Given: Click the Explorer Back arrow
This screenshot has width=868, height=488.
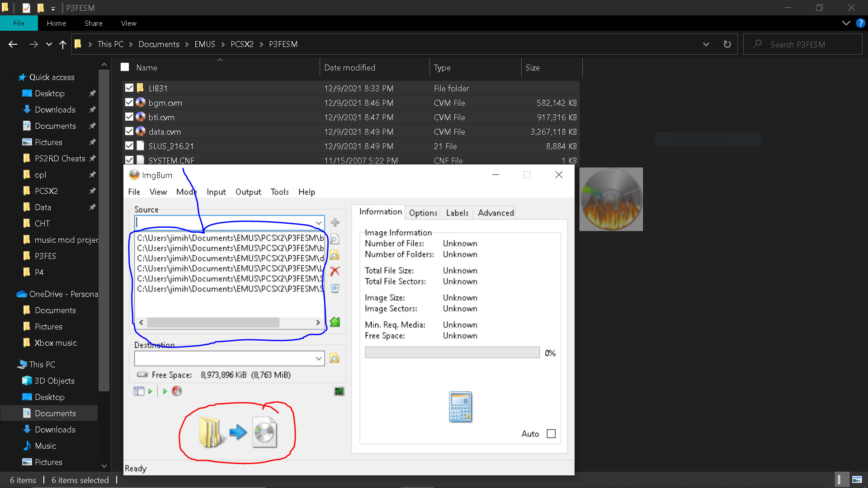Looking at the screenshot, I should pyautogui.click(x=13, y=44).
